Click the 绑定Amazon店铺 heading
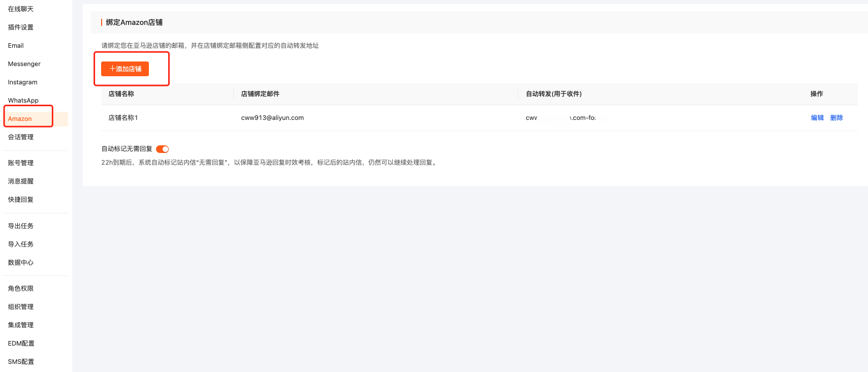Screen dimensions: 868x372 coord(134,22)
